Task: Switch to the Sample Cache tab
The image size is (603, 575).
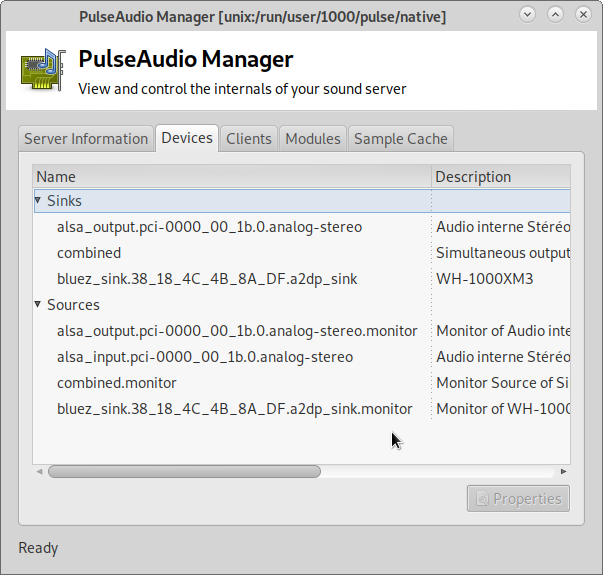Action: [401, 139]
